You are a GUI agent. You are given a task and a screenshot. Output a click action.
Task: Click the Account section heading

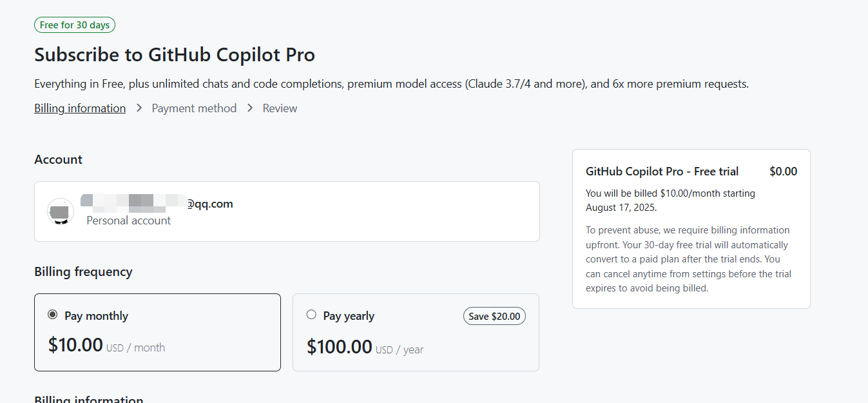pos(58,159)
